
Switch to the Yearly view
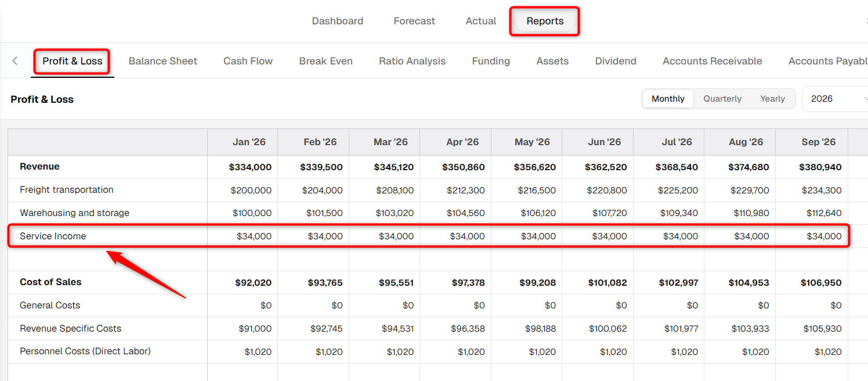772,99
